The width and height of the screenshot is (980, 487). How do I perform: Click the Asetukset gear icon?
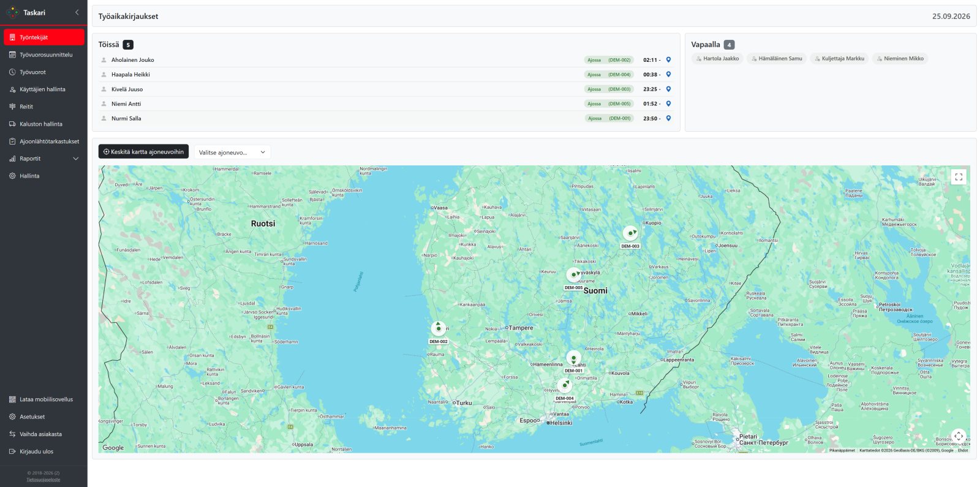[12, 417]
